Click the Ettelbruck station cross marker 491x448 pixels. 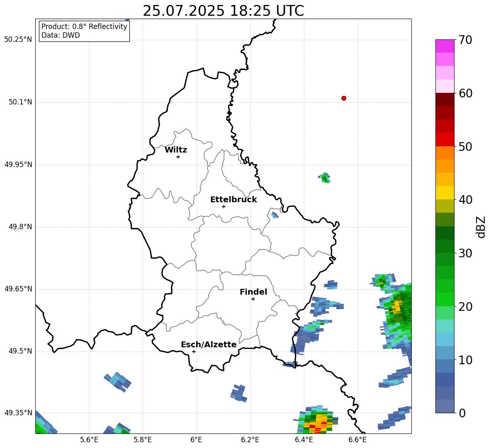click(224, 206)
